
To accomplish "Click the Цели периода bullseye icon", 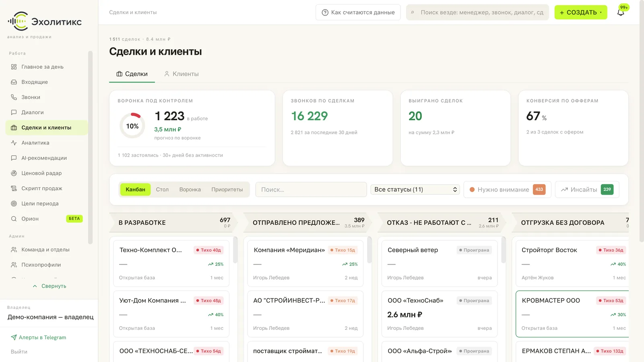I will (x=14, y=204).
